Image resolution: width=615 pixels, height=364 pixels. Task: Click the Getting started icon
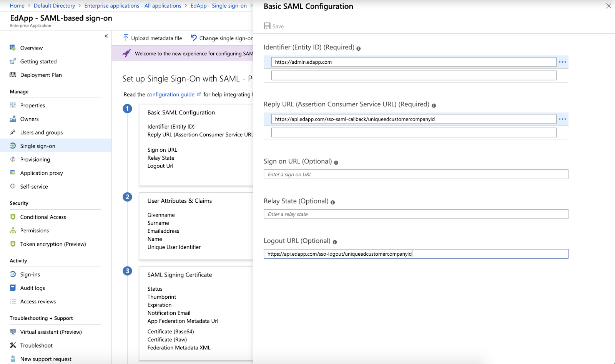coord(13,61)
